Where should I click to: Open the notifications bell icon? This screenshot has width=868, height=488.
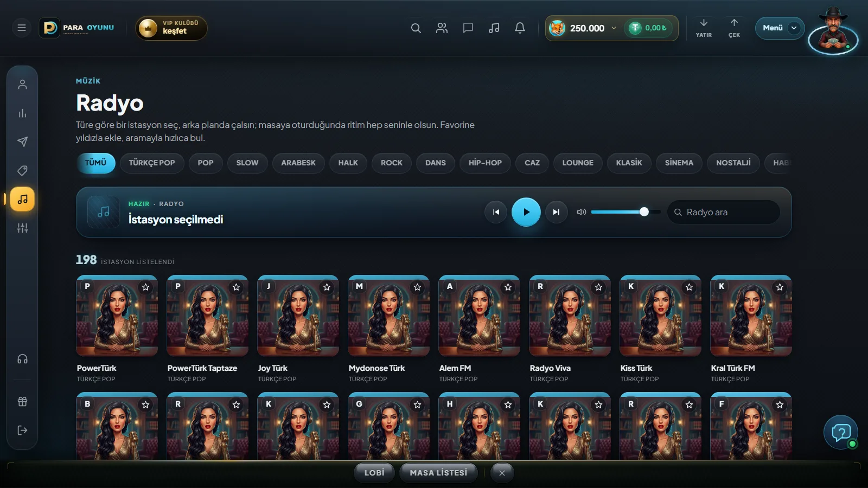(x=520, y=28)
